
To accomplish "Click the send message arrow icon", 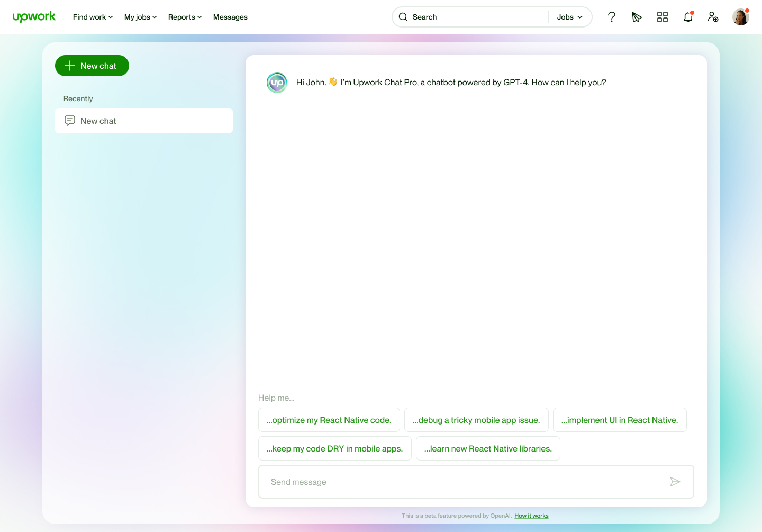I will pyautogui.click(x=675, y=482).
